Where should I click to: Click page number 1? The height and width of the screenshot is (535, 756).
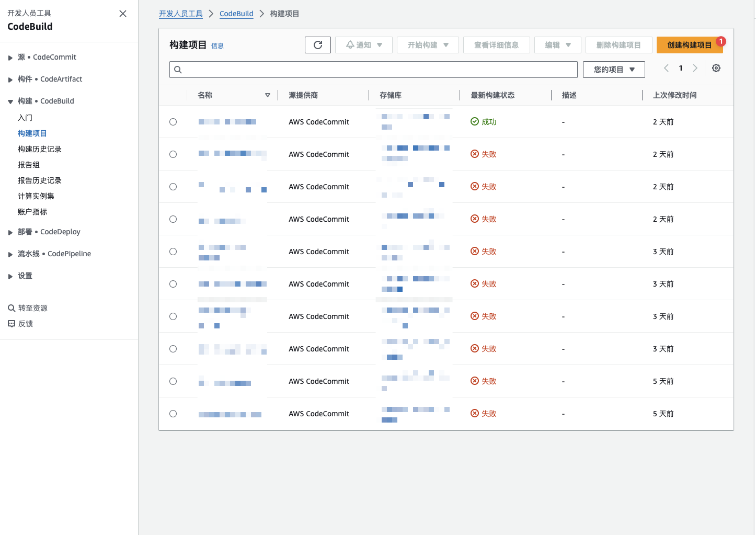pyautogui.click(x=681, y=68)
